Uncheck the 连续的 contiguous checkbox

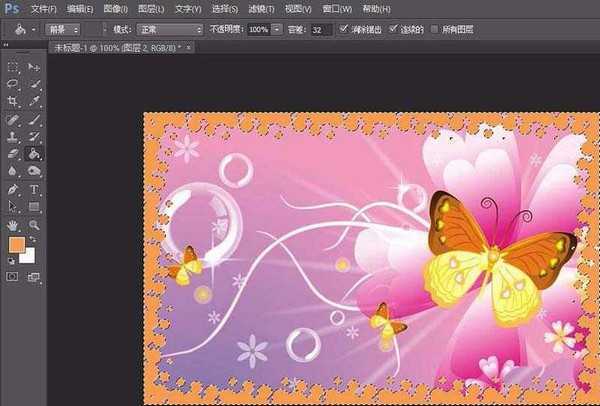click(392, 31)
